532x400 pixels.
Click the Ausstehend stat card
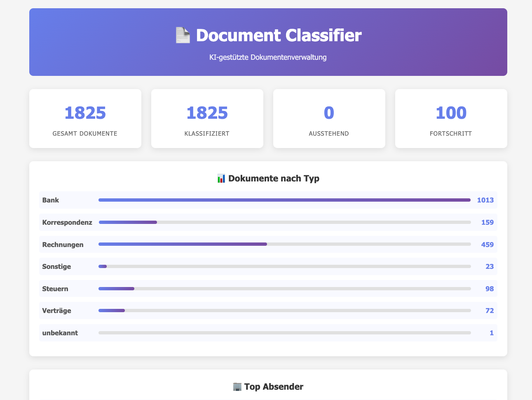click(x=329, y=118)
